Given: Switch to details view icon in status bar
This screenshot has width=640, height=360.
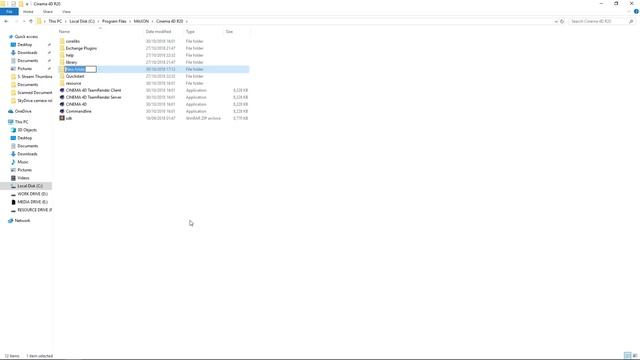Looking at the screenshot, I should tap(627, 356).
